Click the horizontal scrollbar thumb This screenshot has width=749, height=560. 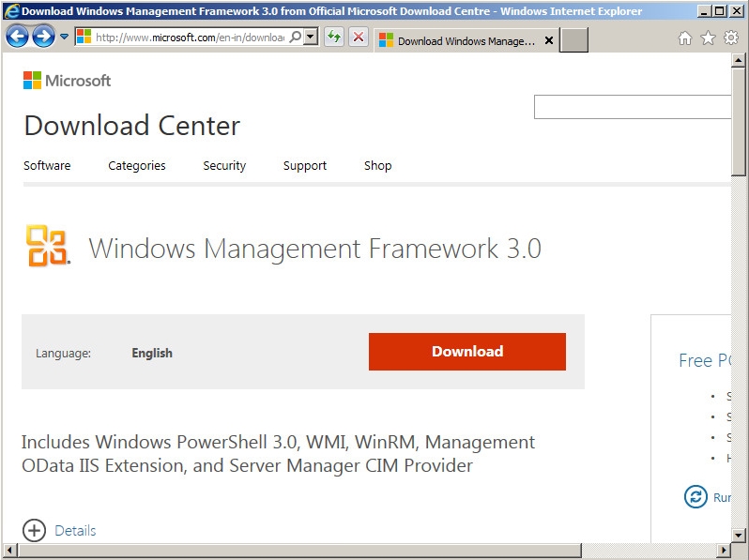click(x=299, y=550)
